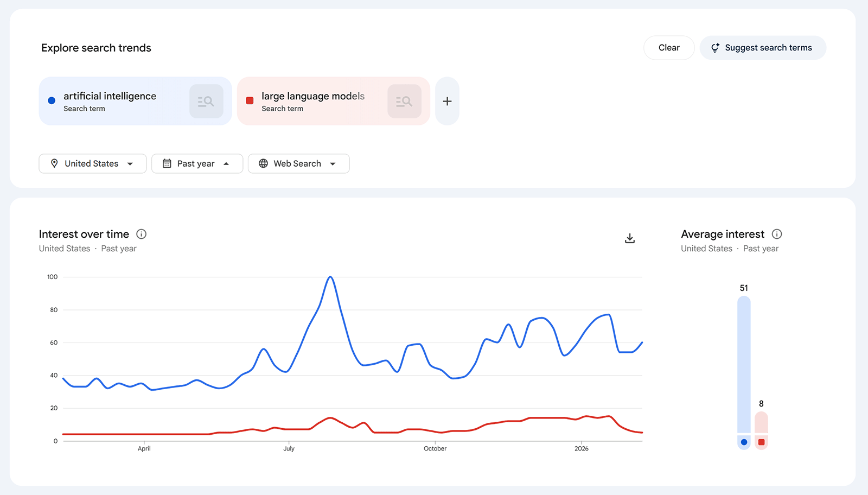Click the globe icon in search type filter
The image size is (868, 495).
(x=264, y=163)
